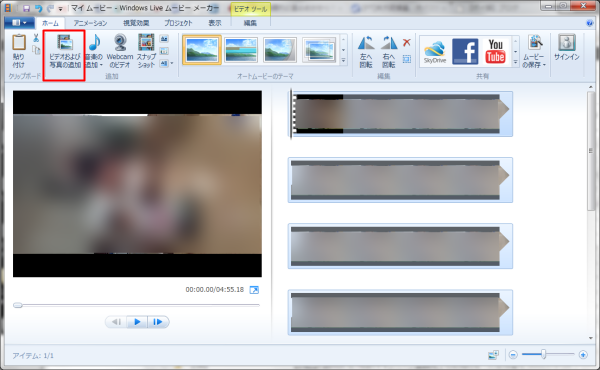Switch to the ホーム tab
This screenshot has height=370, width=600.
[50, 23]
